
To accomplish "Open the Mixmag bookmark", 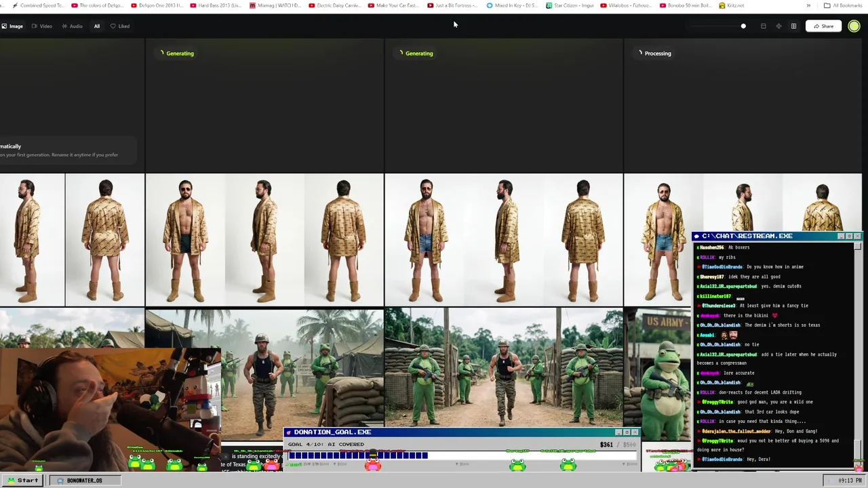I will point(275,5).
